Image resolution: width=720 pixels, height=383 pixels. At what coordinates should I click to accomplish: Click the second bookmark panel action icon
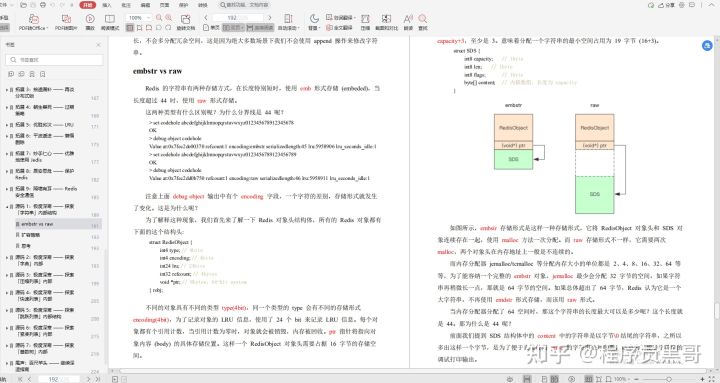click(x=22, y=74)
